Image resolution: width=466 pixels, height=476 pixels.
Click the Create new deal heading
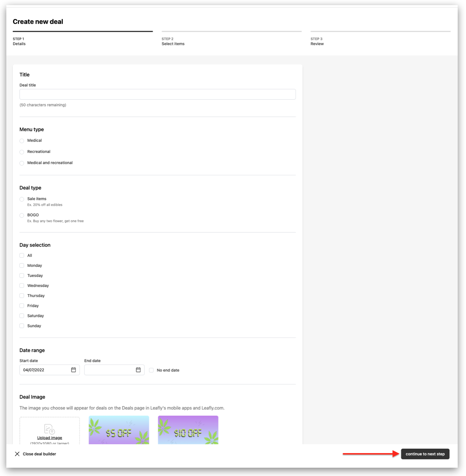click(x=38, y=22)
